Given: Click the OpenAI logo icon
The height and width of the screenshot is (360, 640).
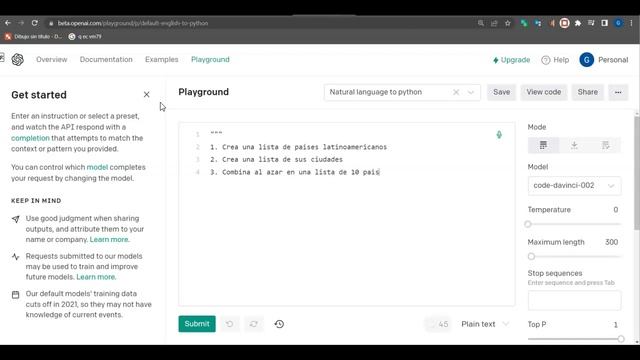Looking at the screenshot, I should [x=18, y=60].
